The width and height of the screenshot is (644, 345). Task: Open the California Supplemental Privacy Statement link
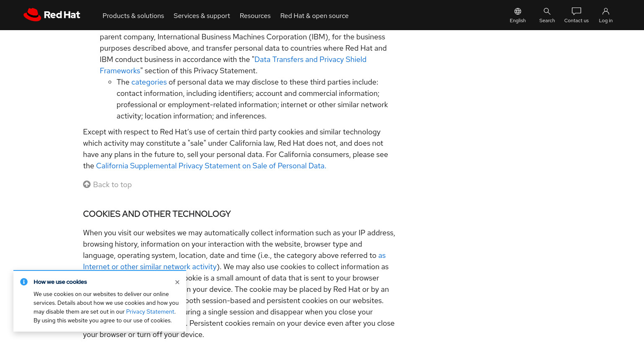(x=211, y=166)
